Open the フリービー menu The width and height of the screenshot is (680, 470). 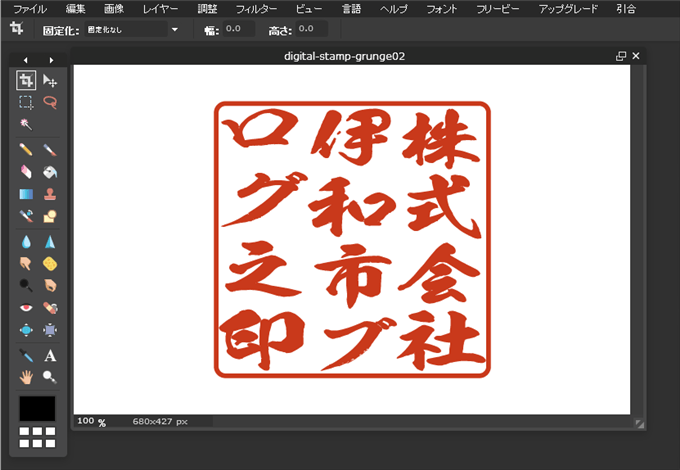[497, 9]
